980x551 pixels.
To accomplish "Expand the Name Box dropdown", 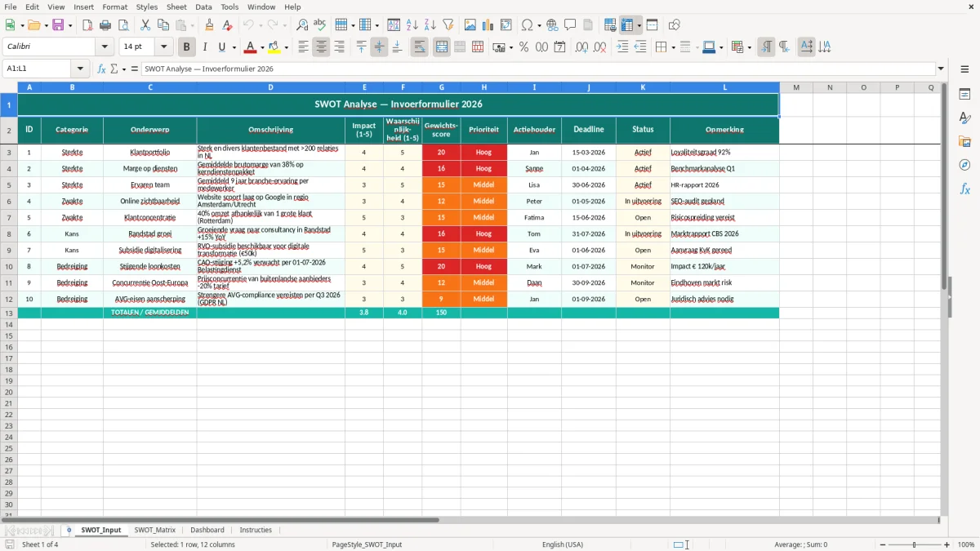I will 80,69.
